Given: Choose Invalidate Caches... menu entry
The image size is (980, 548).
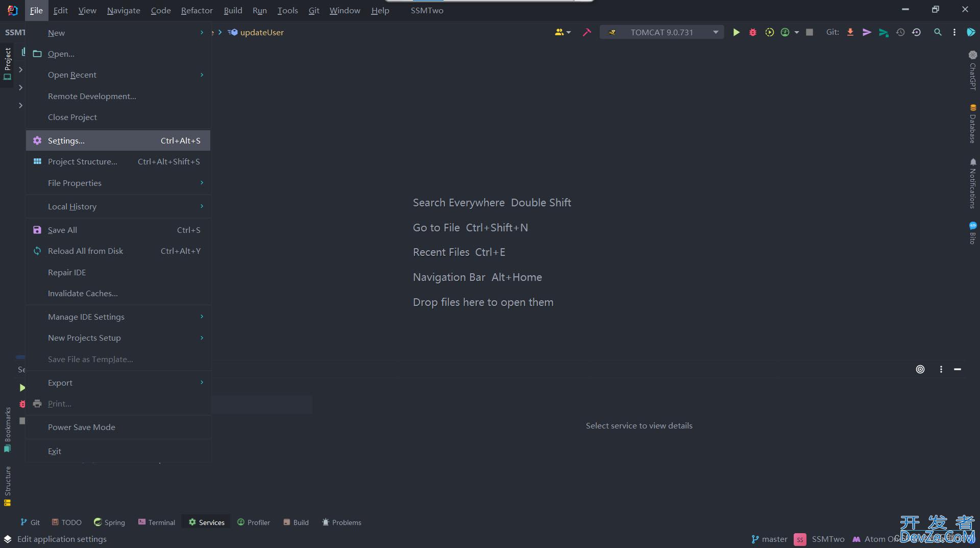Looking at the screenshot, I should [83, 293].
